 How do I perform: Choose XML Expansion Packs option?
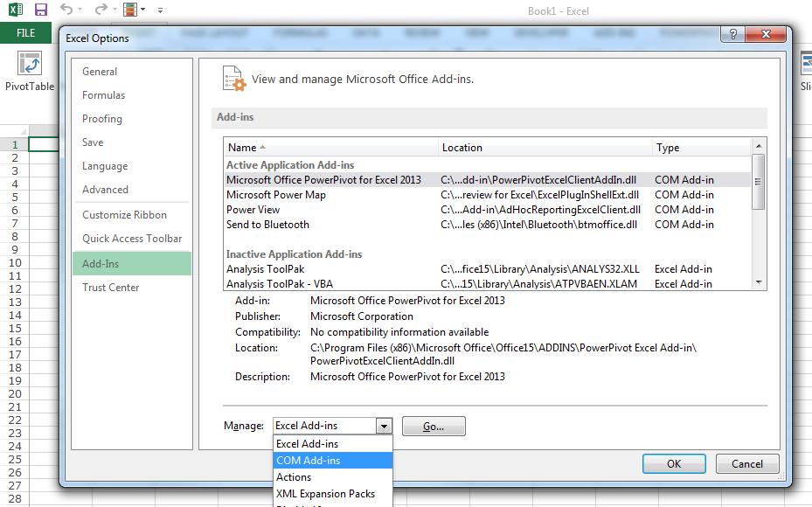332,494
